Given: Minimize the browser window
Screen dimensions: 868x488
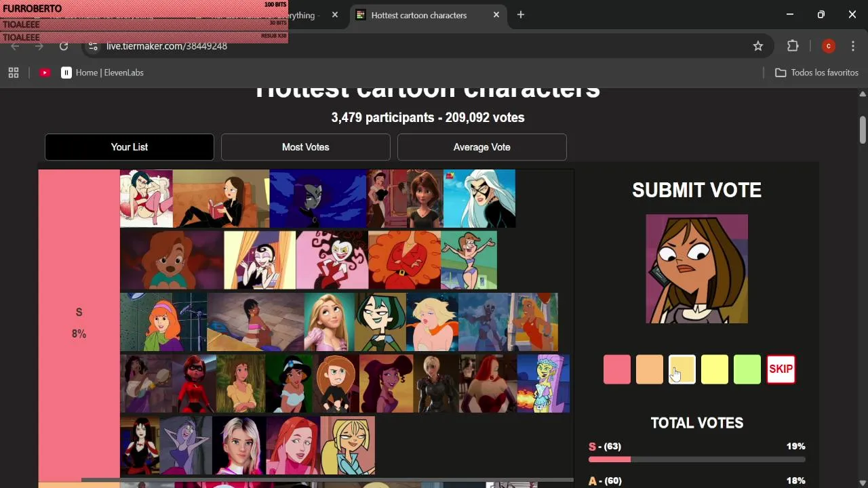Looking at the screenshot, I should click(x=790, y=15).
